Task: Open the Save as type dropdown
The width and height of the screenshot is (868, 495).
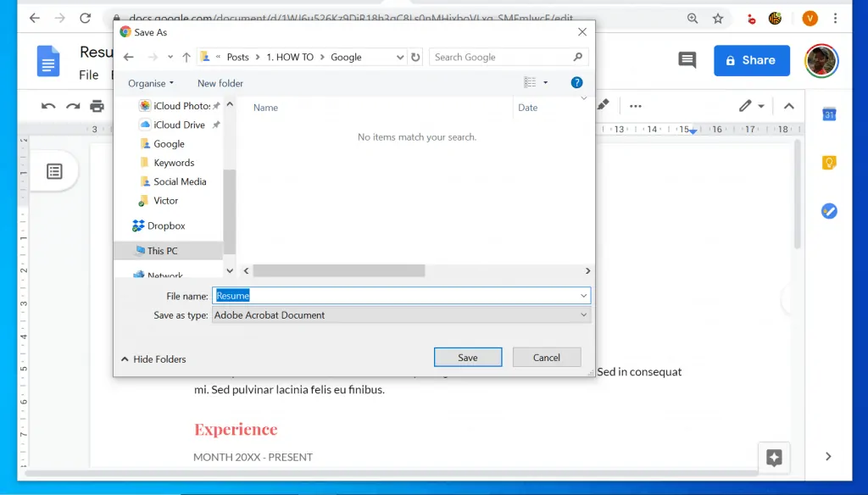Action: tap(582, 314)
